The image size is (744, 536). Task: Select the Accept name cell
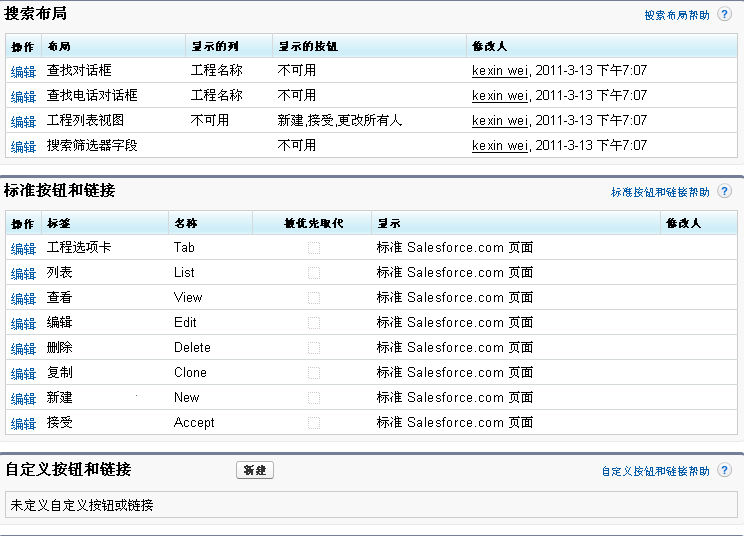[x=194, y=423]
